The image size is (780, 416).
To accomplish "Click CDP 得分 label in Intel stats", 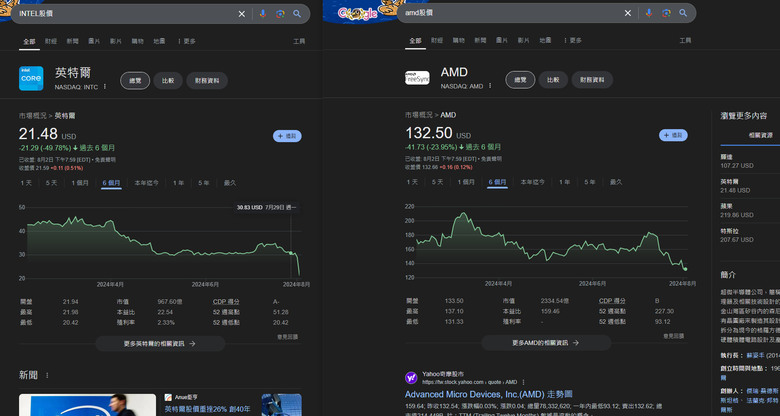I will [226, 302].
